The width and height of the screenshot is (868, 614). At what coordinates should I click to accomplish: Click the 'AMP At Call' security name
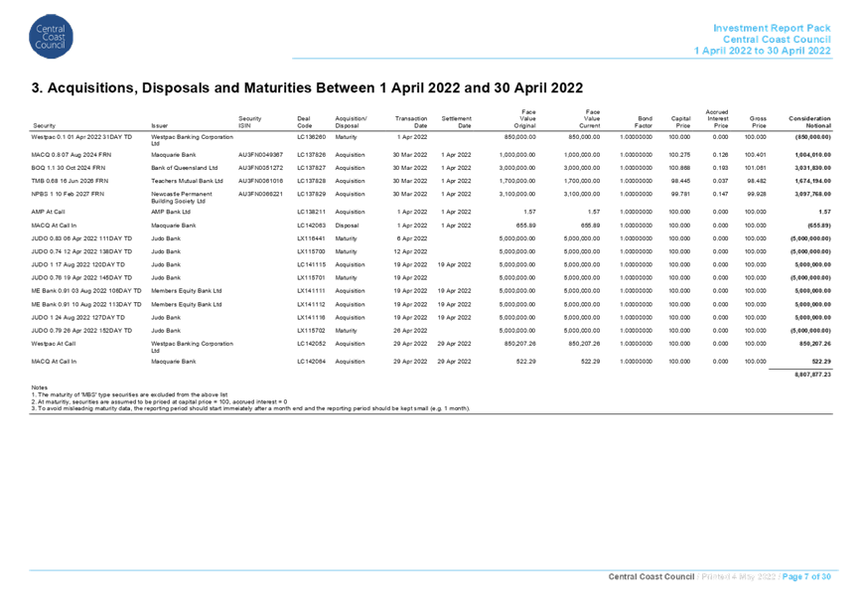(48, 212)
